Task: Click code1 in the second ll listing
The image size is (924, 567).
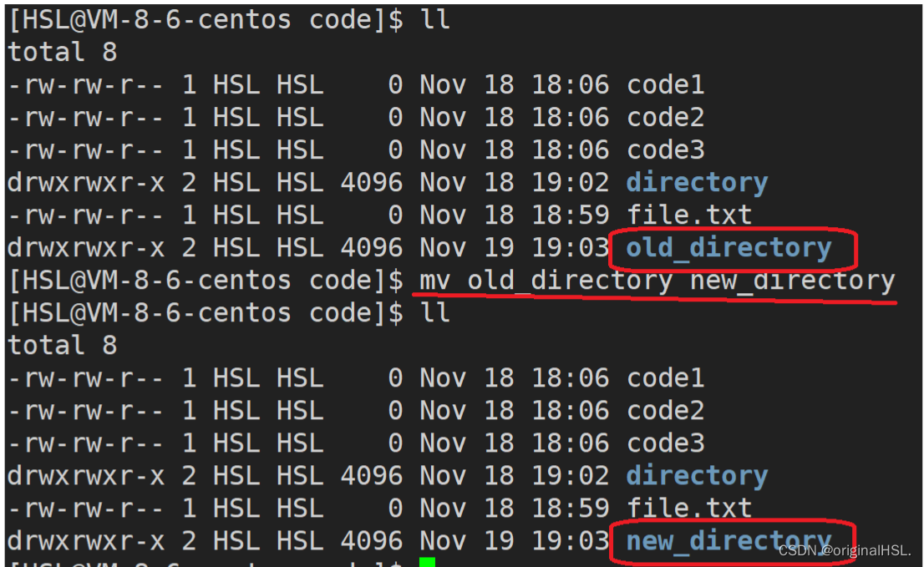Action: pyautogui.click(x=665, y=378)
